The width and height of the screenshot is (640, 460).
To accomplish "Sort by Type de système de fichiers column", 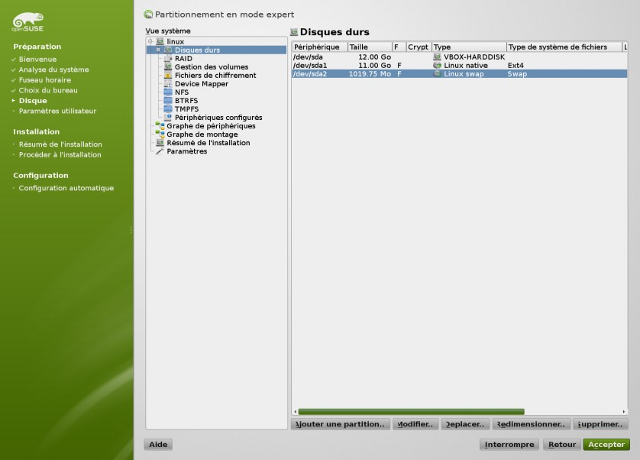I will point(562,47).
